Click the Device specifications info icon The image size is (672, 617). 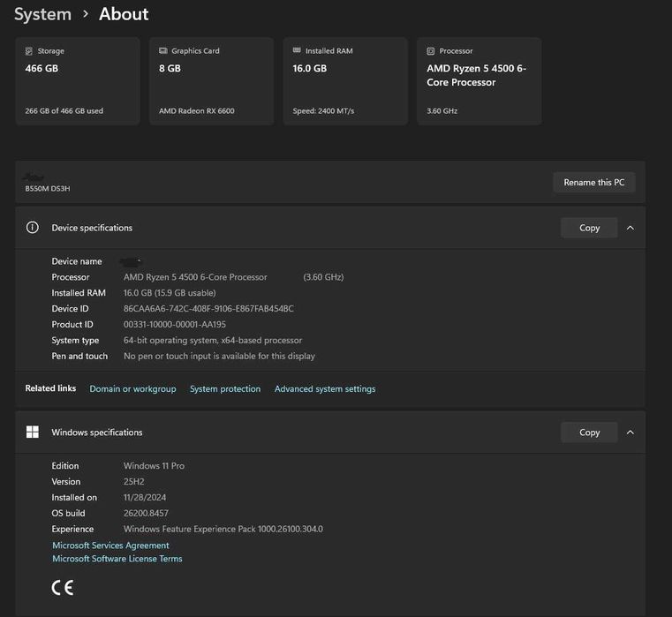pyautogui.click(x=32, y=228)
